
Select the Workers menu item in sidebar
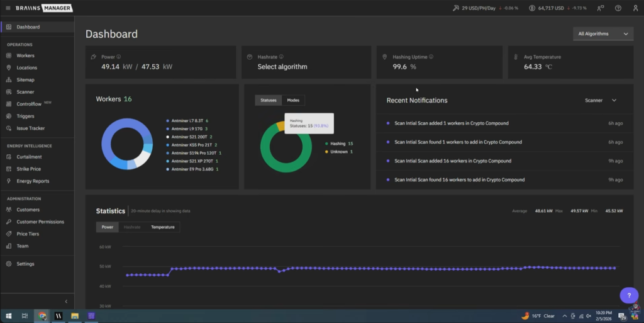point(25,55)
